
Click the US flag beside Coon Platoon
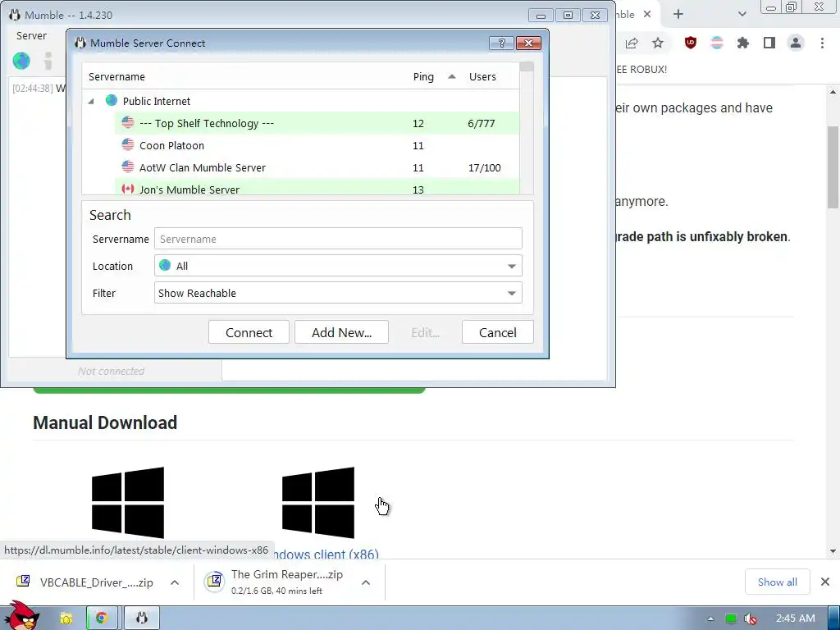127,144
